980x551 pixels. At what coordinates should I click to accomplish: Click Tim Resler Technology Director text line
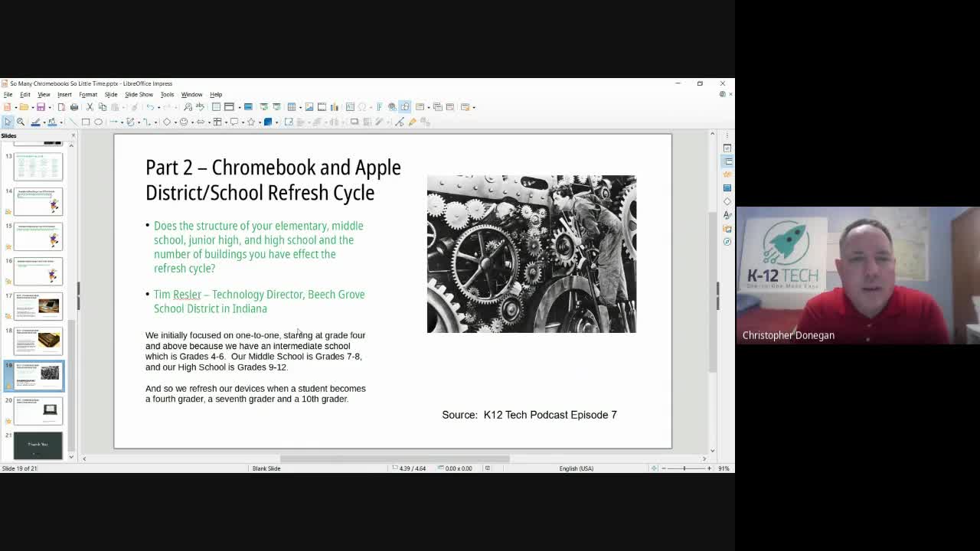[259, 302]
